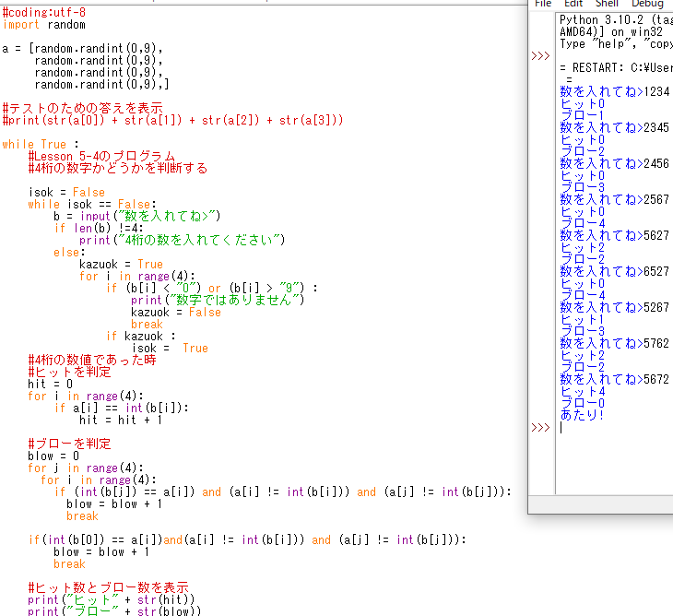Click the 'hit = 0' line

[51, 384]
